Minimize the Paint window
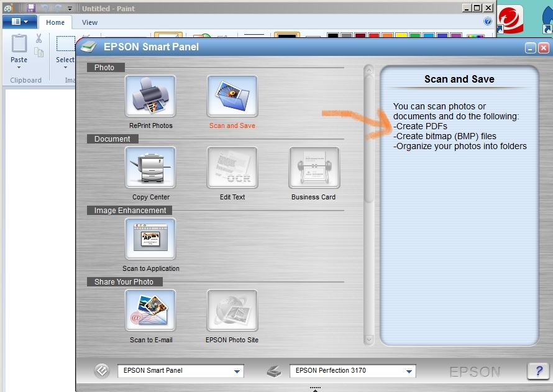This screenshot has height=392, width=553. click(x=467, y=7)
